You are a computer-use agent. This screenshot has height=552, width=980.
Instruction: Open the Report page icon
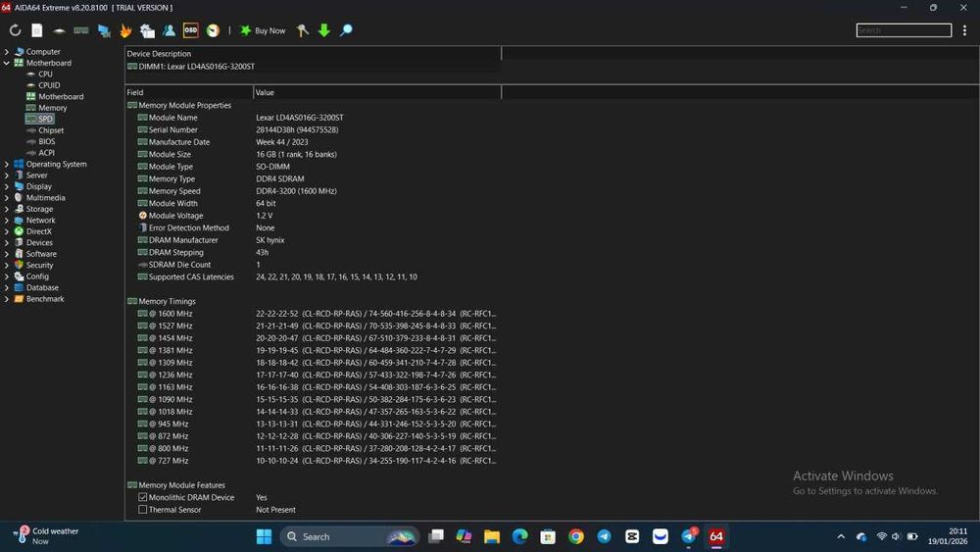coord(37,30)
